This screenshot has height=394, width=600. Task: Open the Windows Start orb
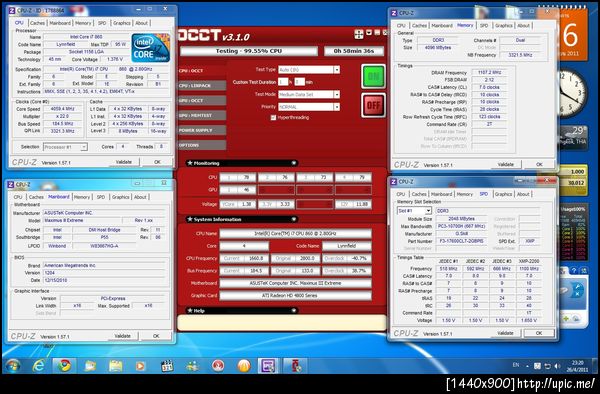pyautogui.click(x=13, y=366)
